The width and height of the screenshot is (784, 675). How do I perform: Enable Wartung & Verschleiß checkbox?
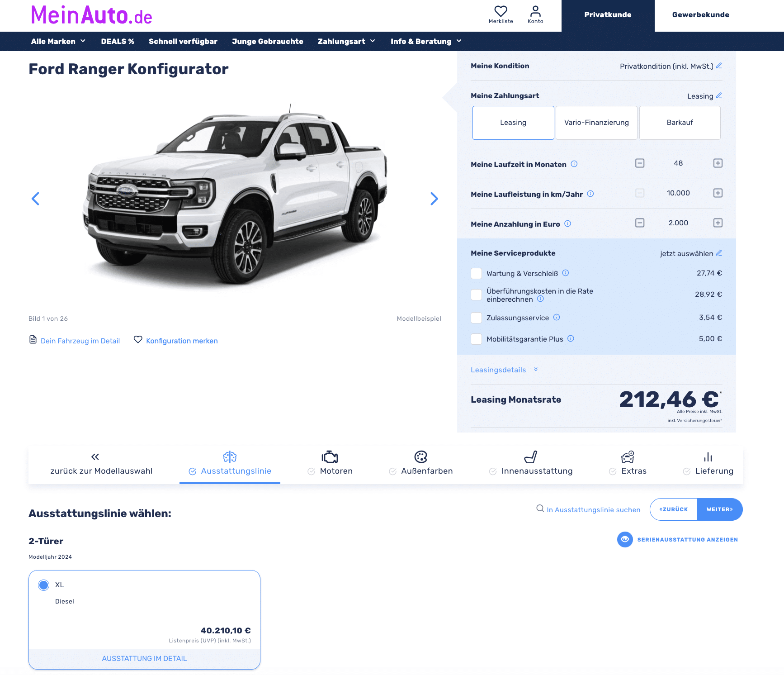476,273
